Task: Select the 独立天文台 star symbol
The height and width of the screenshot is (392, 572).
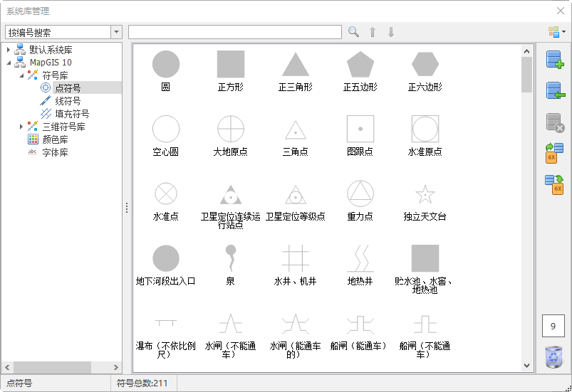Action: pyautogui.click(x=425, y=194)
